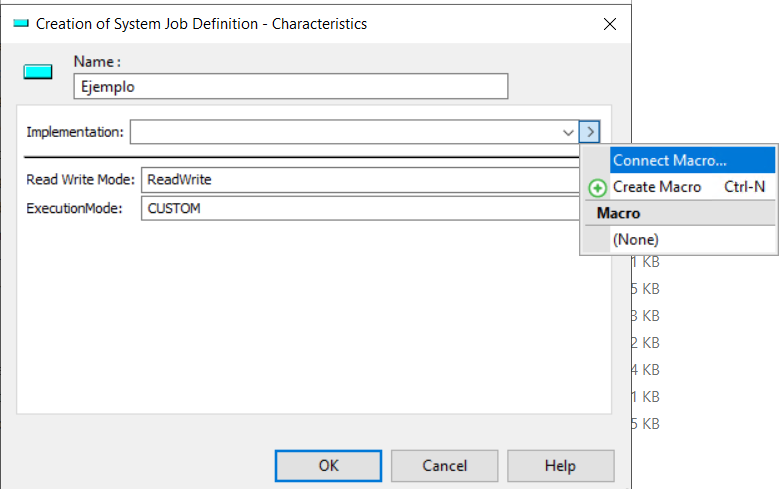Image resolution: width=783 pixels, height=489 pixels.
Task: Edit the Name field containing Ejemplo
Action: coord(291,86)
